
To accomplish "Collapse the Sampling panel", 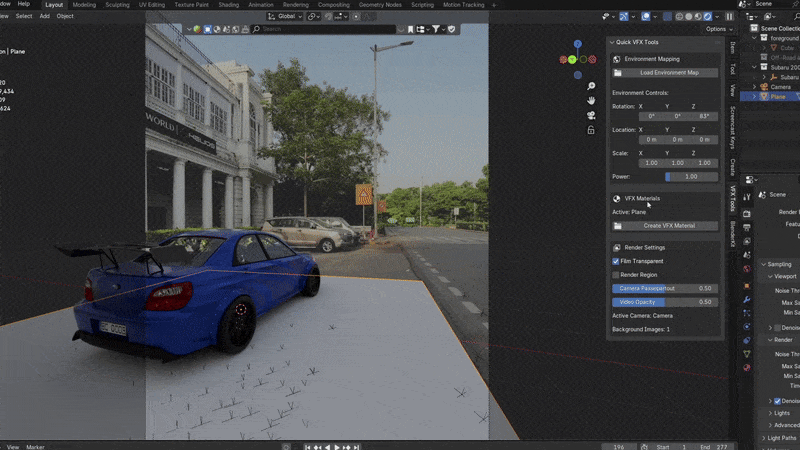I will pos(764,264).
